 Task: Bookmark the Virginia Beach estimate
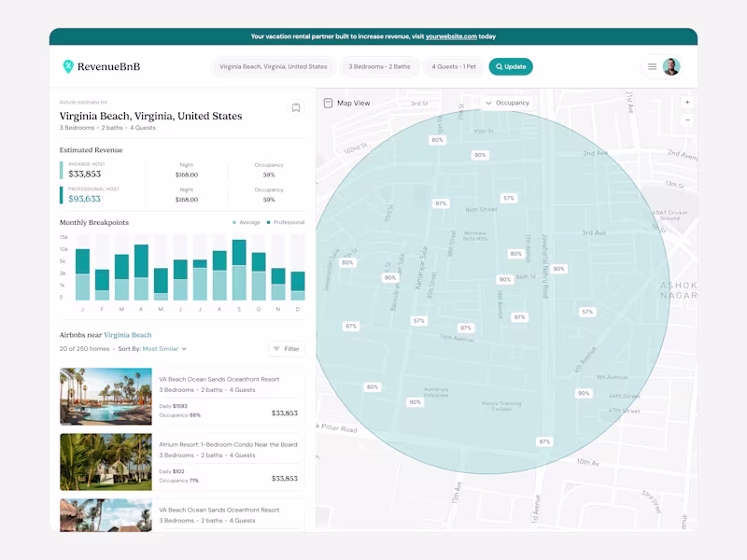(296, 107)
